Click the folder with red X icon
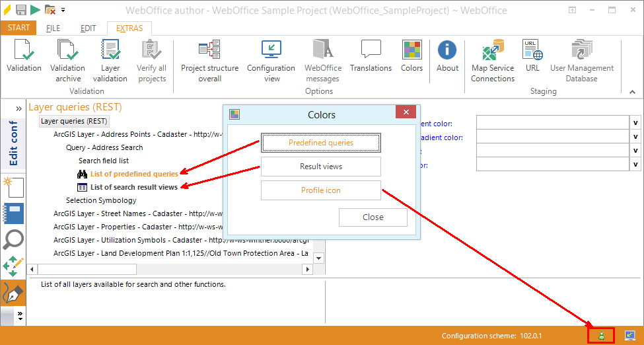Viewport: 644px width, 345px height. click(50, 10)
